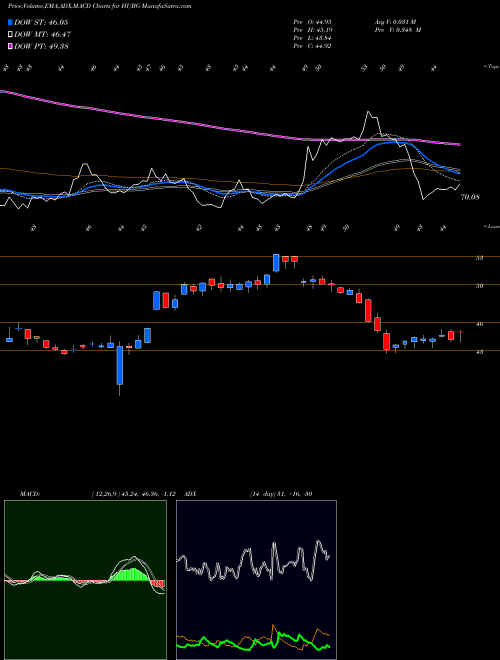Click the tallest blue candlestick at the chart peak

point(276,263)
